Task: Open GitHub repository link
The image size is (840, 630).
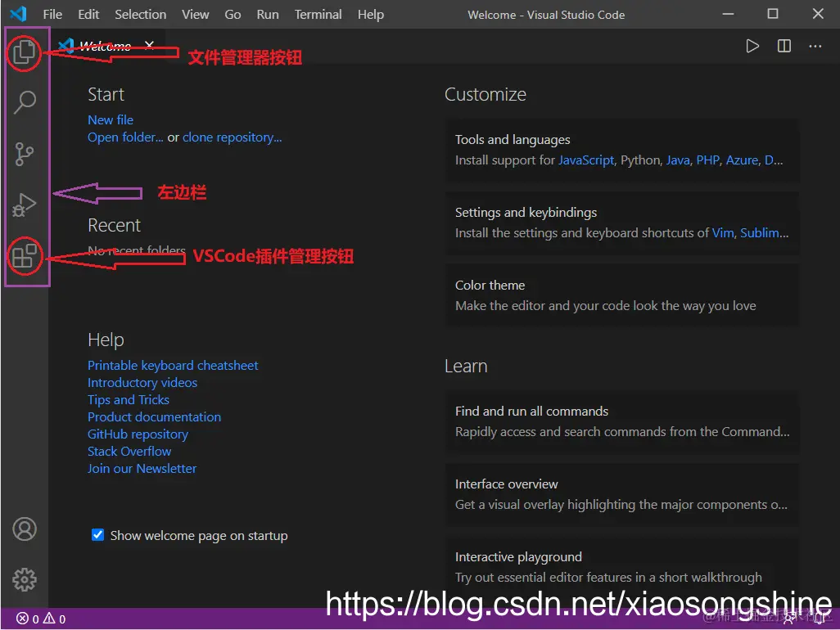Action: [138, 434]
